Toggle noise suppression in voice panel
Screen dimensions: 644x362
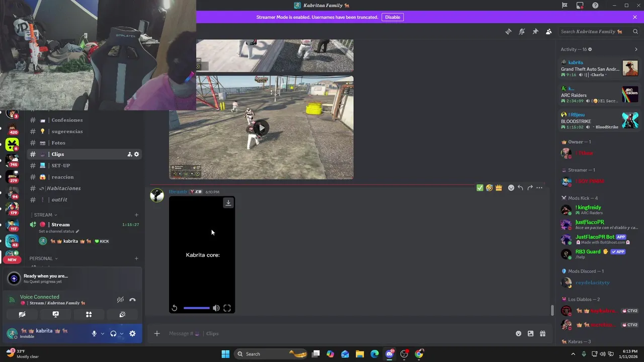(120, 300)
